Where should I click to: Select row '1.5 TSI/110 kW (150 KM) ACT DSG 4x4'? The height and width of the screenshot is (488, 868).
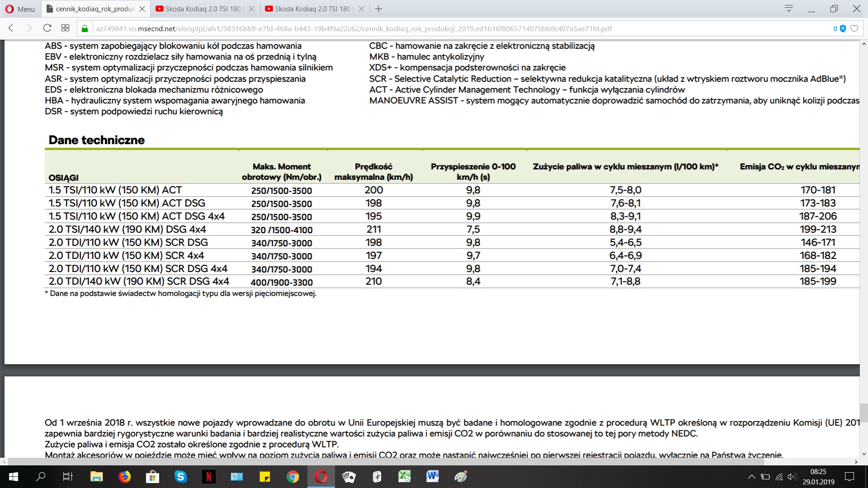452,216
